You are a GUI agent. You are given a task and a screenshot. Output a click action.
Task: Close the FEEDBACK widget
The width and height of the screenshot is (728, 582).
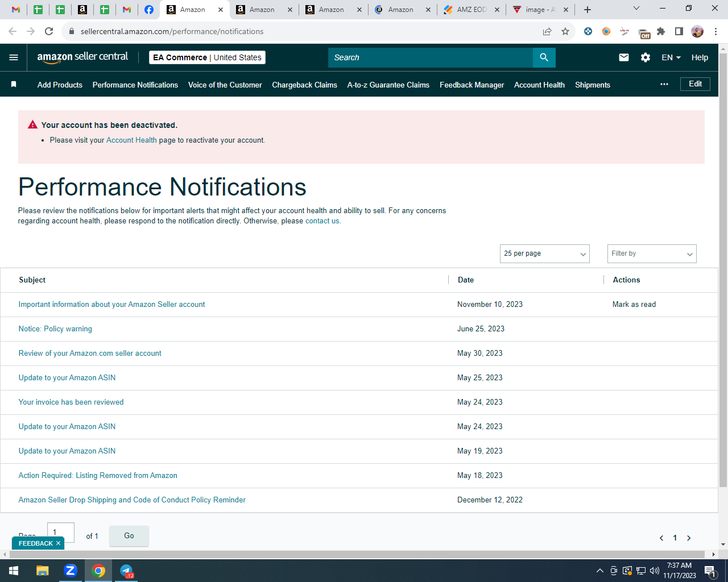[x=58, y=543]
